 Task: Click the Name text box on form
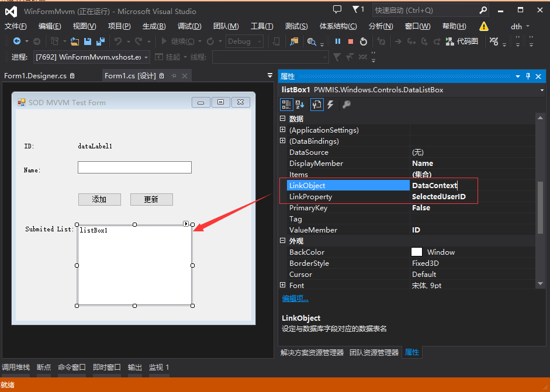pos(134,167)
